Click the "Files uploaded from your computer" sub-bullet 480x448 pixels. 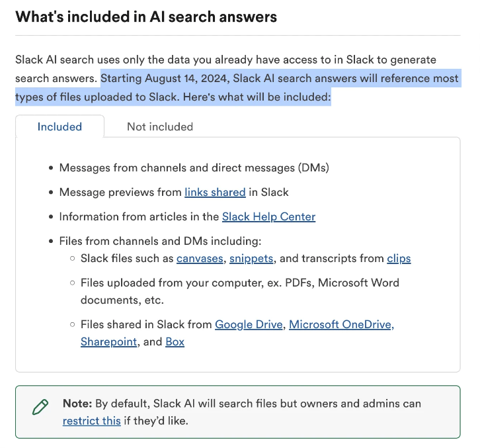(239, 283)
